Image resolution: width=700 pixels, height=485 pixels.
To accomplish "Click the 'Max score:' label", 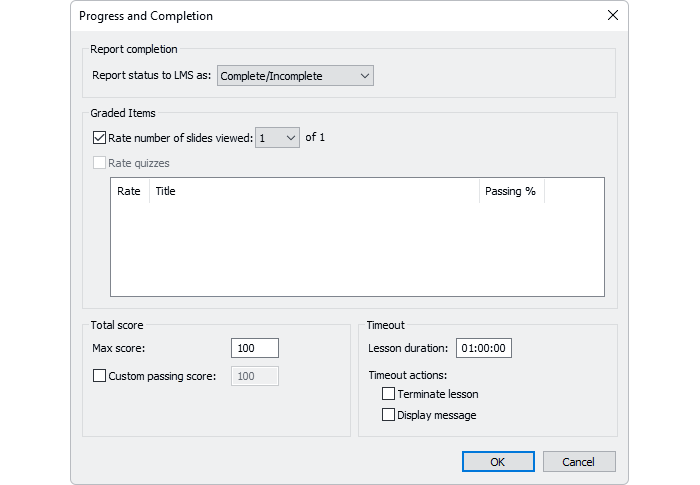I will pyautogui.click(x=119, y=348).
